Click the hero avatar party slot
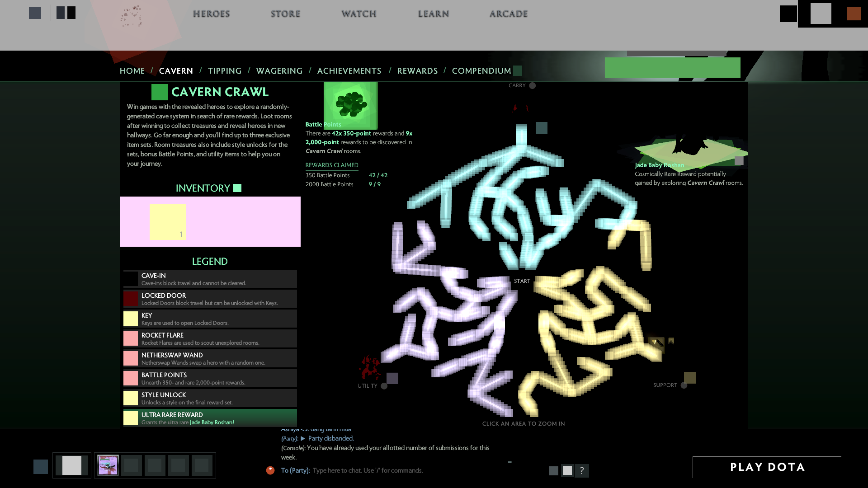This screenshot has width=868, height=488. click(108, 465)
